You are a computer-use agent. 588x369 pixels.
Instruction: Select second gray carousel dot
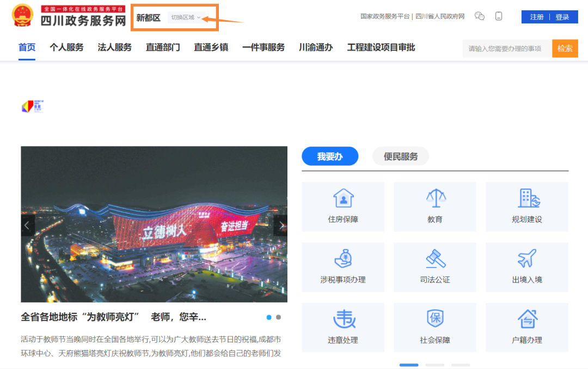[x=278, y=317]
